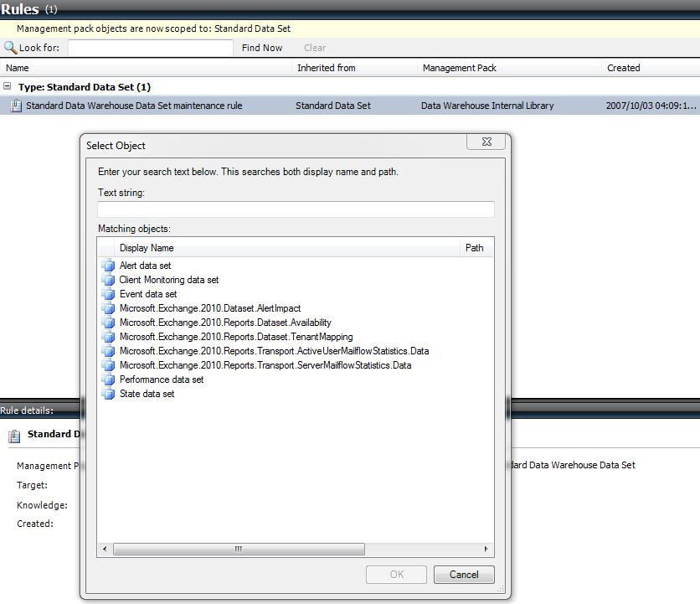Click the Text string input field
Viewport: 700px width, 604px height.
296,209
